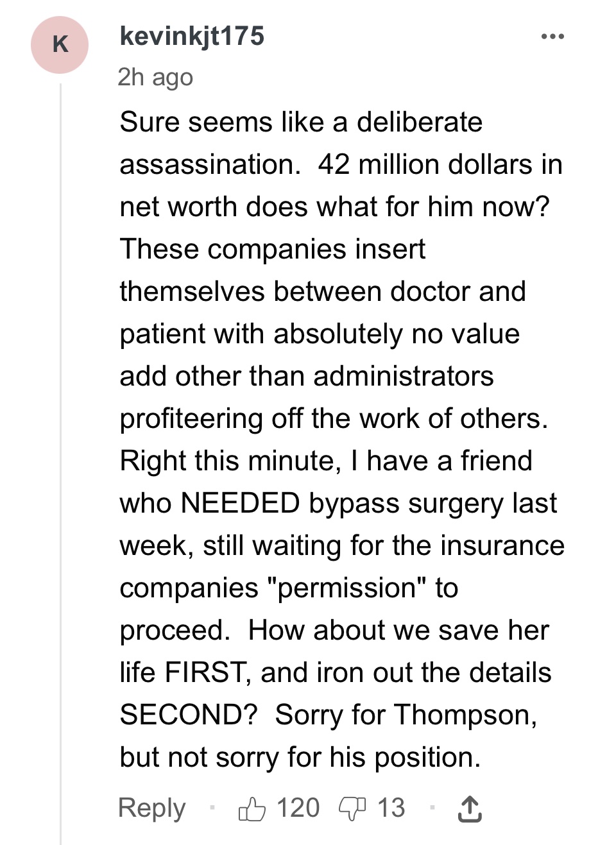Open kevinkjt175's pink K avatar
The image size is (616, 845).
click(60, 45)
